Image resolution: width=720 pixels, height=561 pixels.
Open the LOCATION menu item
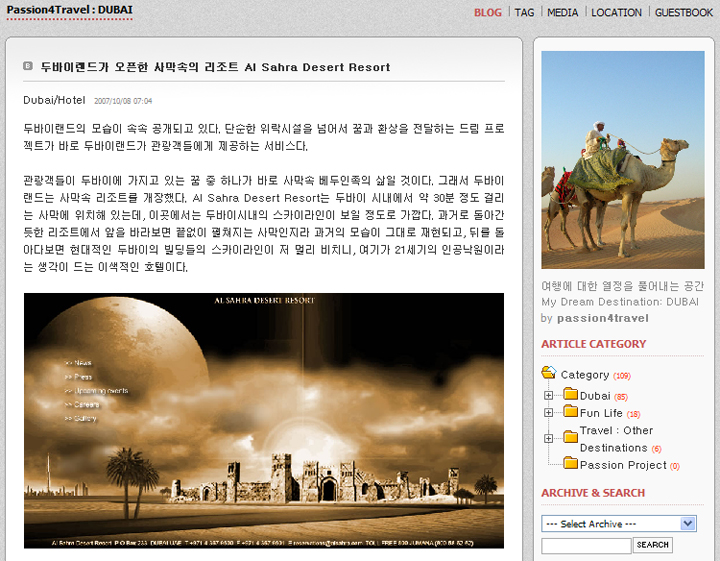[x=616, y=12]
